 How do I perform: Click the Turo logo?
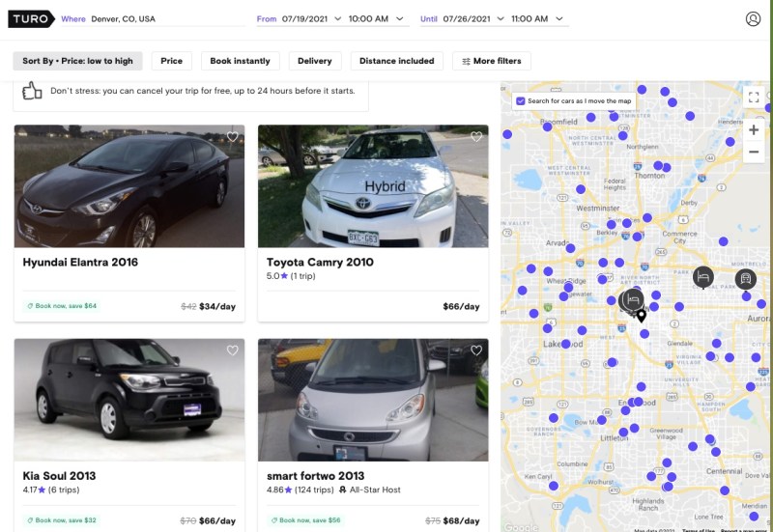[31, 18]
